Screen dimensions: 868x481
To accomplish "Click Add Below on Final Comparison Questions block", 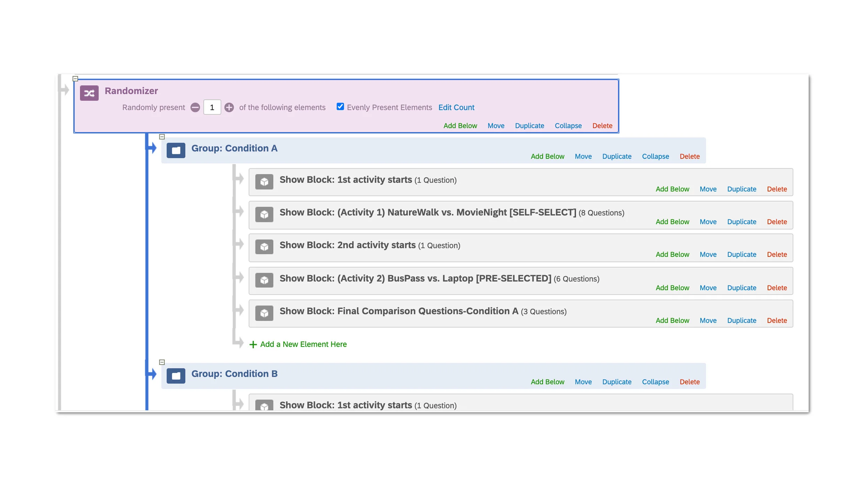I will pos(672,320).
